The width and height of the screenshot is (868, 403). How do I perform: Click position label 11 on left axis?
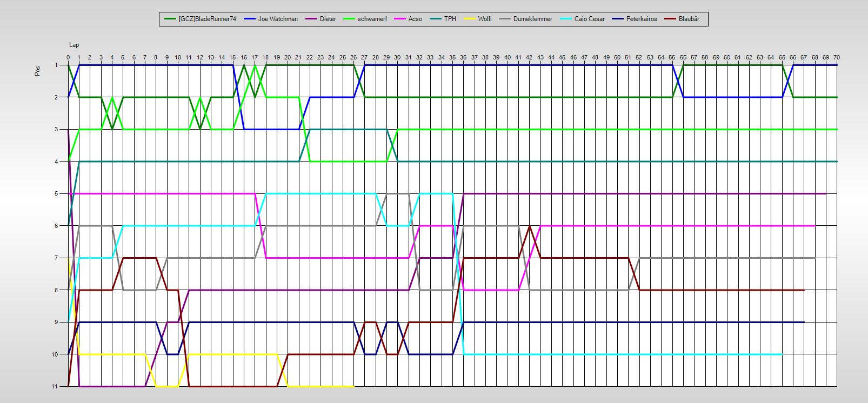click(55, 386)
